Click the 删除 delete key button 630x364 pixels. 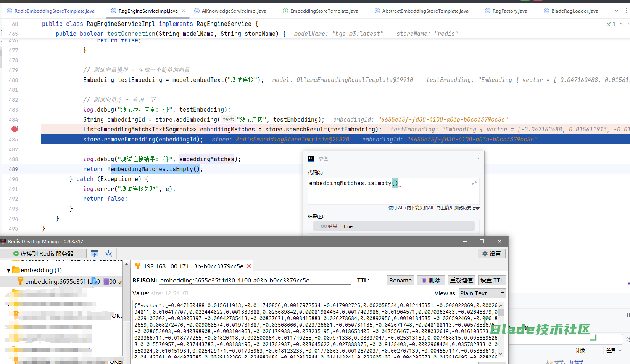coord(430,280)
